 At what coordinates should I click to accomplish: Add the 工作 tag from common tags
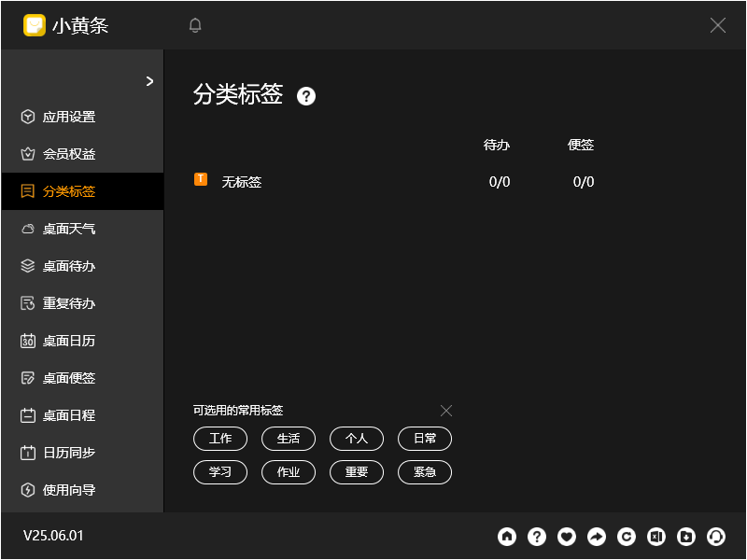(x=220, y=439)
